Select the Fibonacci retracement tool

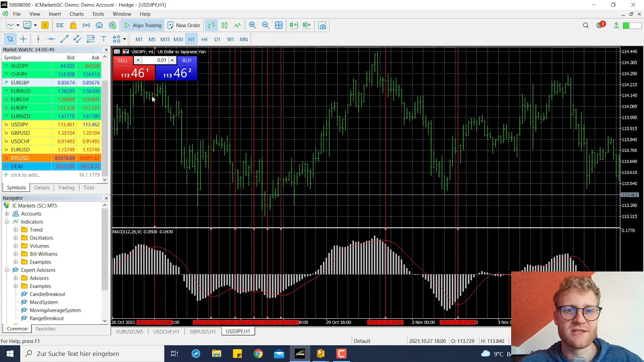click(x=91, y=39)
